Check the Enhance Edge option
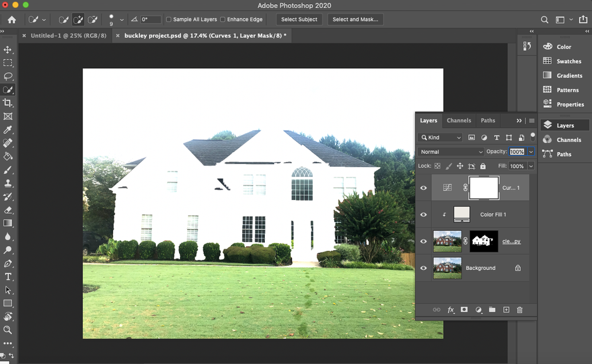Viewport: 592px width, 364px height. [223, 19]
